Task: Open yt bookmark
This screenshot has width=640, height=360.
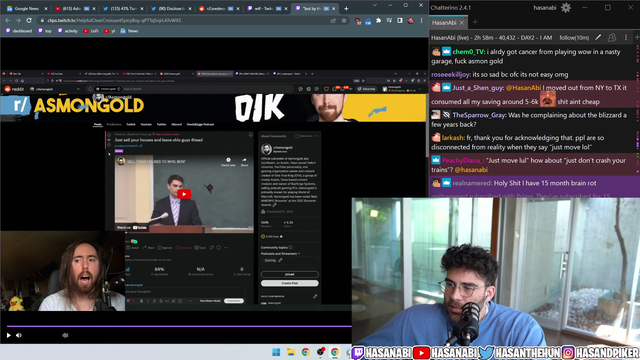Action: [109, 31]
